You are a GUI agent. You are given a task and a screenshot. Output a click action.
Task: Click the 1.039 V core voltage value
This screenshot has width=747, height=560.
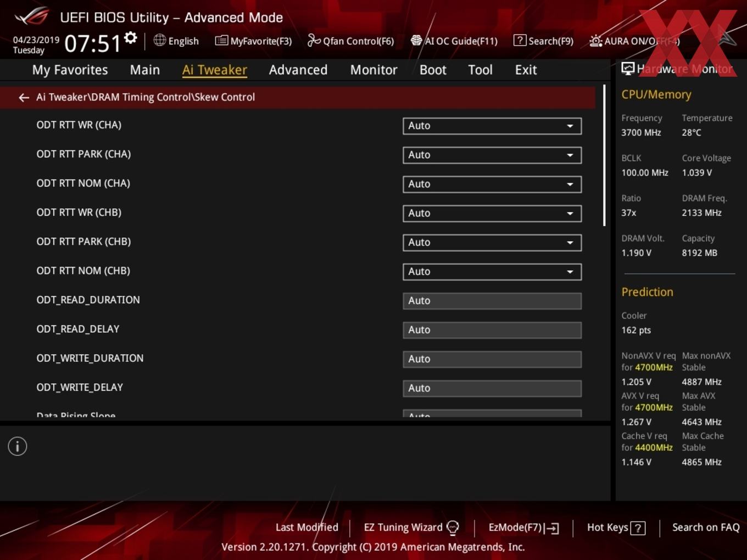[x=696, y=172]
